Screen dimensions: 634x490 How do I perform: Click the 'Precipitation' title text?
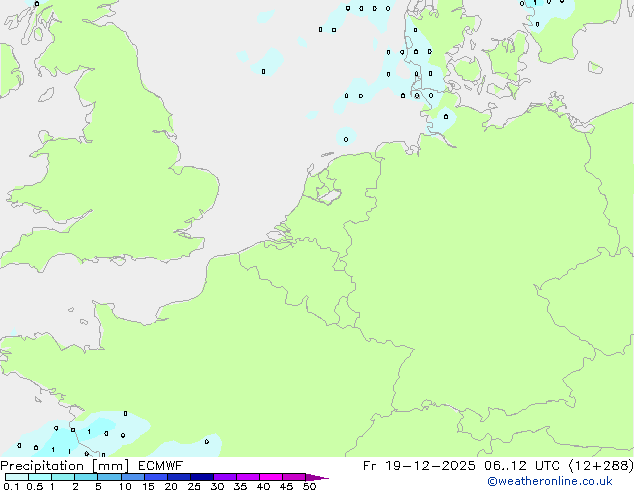[x=42, y=466]
